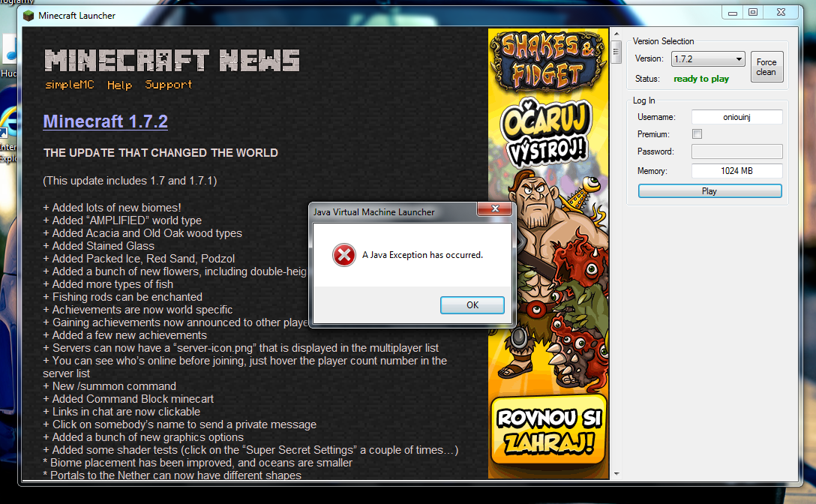The height and width of the screenshot is (504, 816).
Task: Toggle the Premium checkbox
Action: click(x=697, y=133)
